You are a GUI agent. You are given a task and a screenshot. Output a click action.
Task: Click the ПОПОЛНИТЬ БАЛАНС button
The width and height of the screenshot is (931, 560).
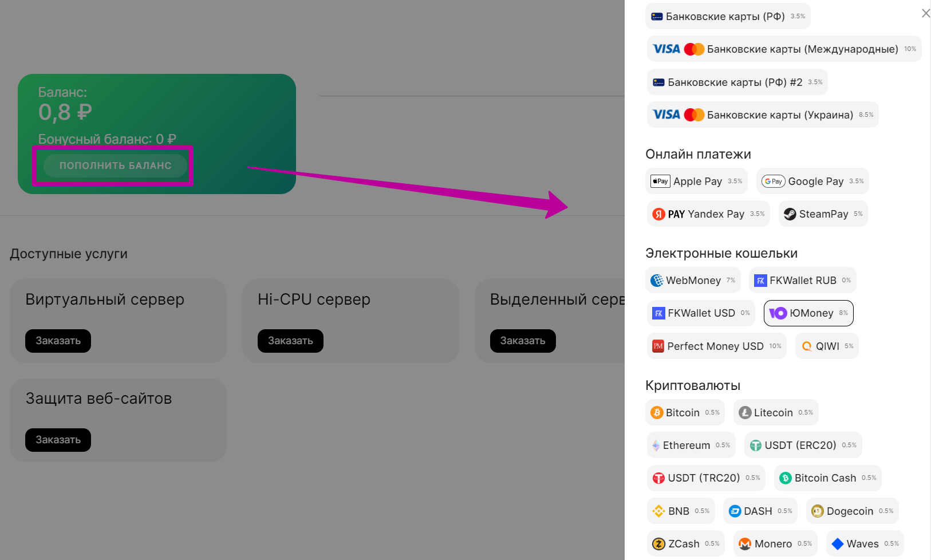(x=115, y=165)
